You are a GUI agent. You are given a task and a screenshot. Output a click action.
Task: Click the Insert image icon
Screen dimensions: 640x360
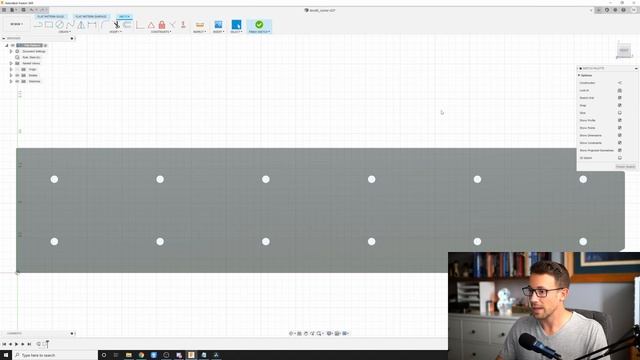coord(218,25)
